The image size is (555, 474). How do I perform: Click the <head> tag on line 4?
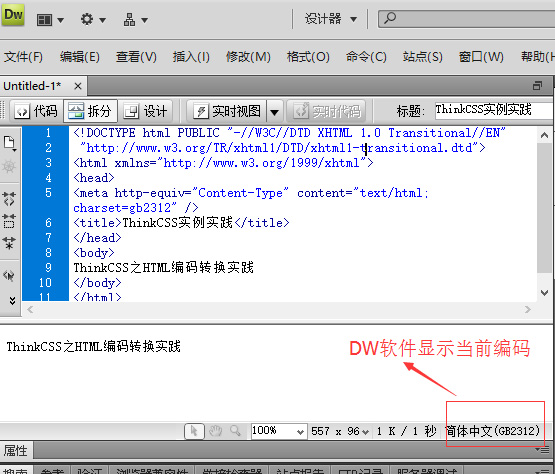point(94,178)
